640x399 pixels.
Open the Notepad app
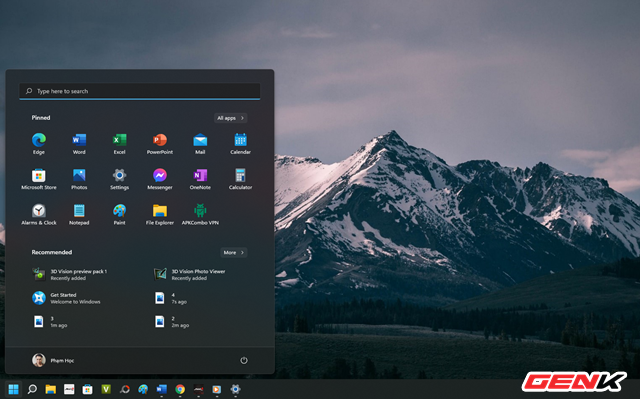point(79,215)
